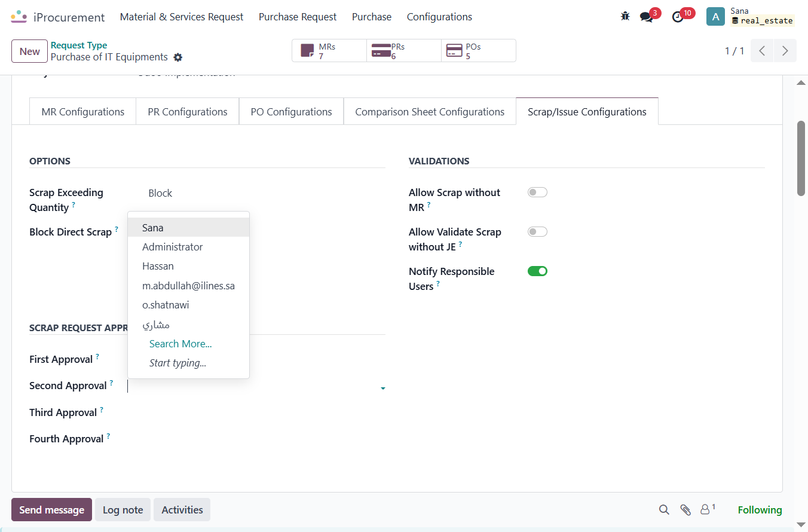
Task: Open the MR Configurations tab
Action: coord(83,112)
